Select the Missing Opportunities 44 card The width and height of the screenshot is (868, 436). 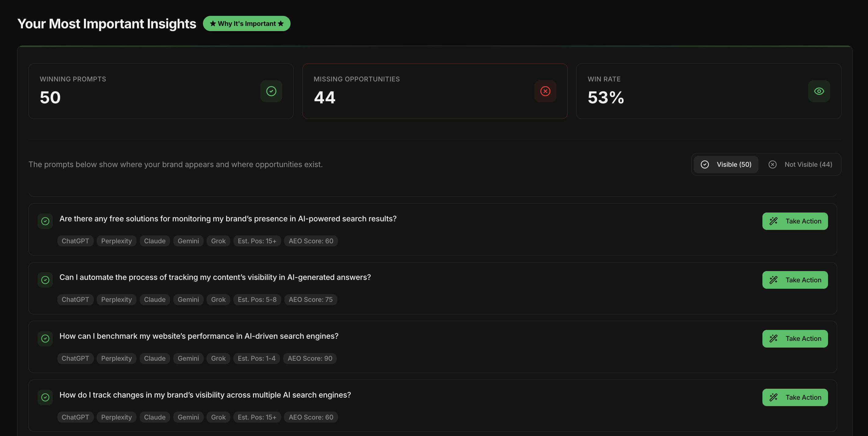click(x=434, y=91)
